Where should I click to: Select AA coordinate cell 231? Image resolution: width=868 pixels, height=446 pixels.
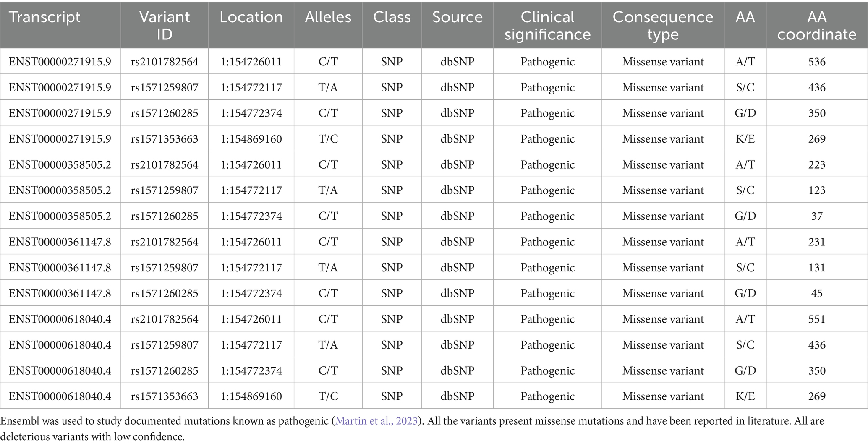pyautogui.click(x=816, y=242)
